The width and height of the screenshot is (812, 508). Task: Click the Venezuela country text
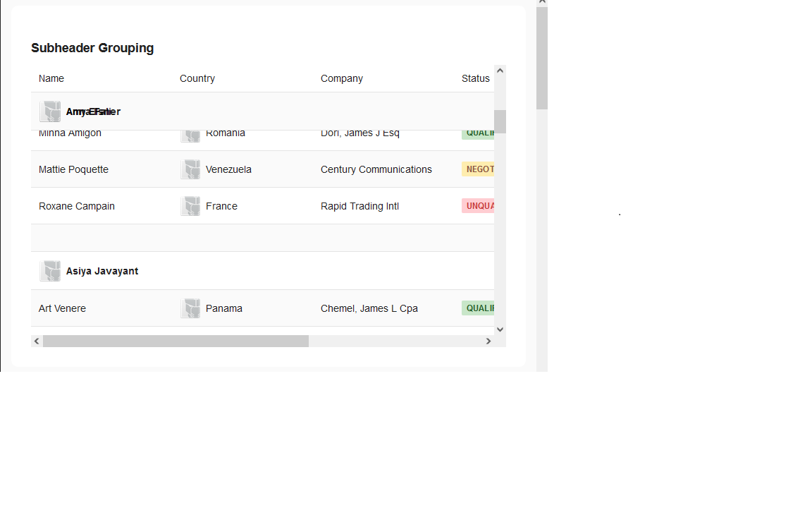pyautogui.click(x=228, y=169)
